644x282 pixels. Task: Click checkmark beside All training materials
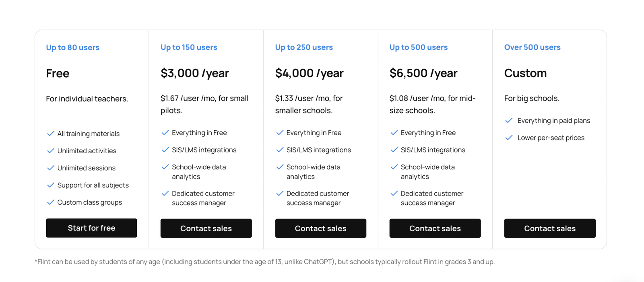[x=51, y=134]
